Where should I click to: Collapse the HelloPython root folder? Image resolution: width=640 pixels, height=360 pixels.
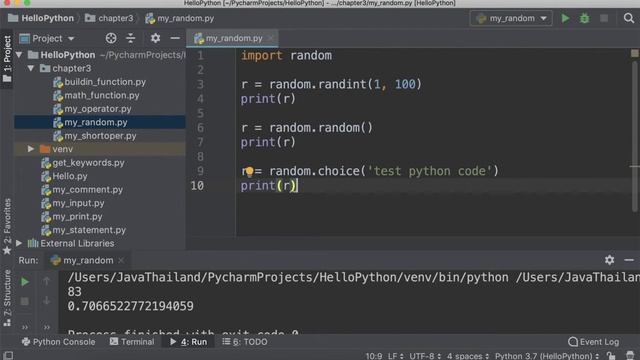[19, 55]
